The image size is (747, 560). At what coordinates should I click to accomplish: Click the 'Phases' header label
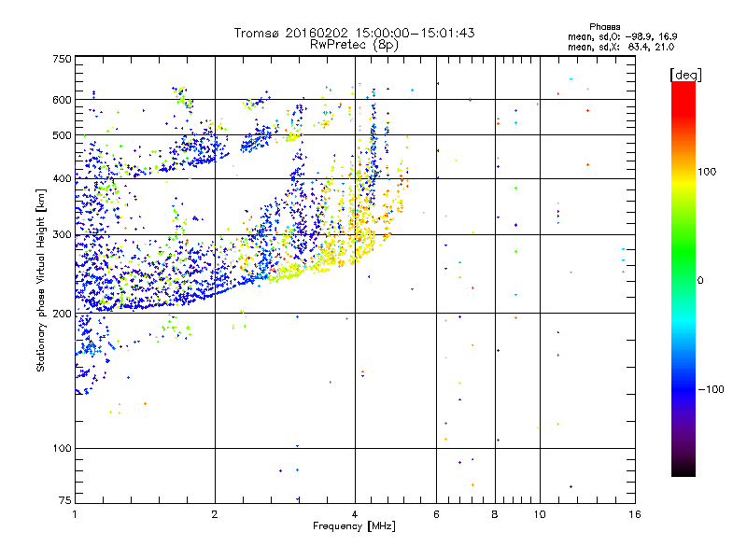tap(604, 27)
